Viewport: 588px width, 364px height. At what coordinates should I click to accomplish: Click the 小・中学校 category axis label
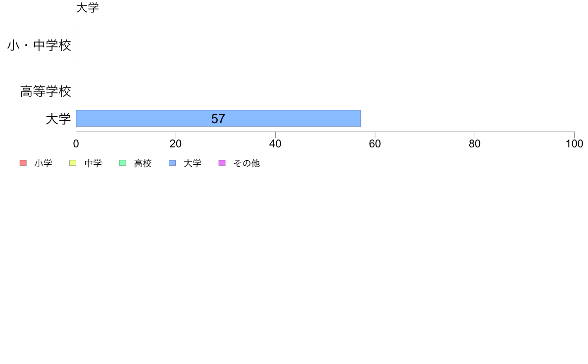pos(40,45)
